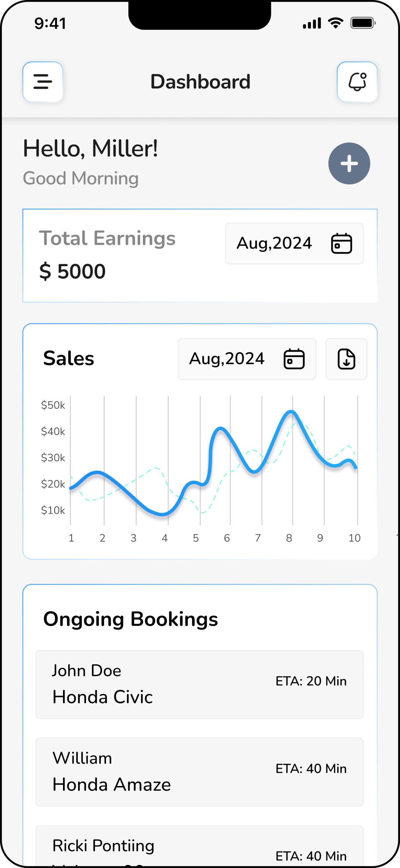This screenshot has height=868, width=400.
Task: Tap the Dashboard title
Action: pos(200,82)
